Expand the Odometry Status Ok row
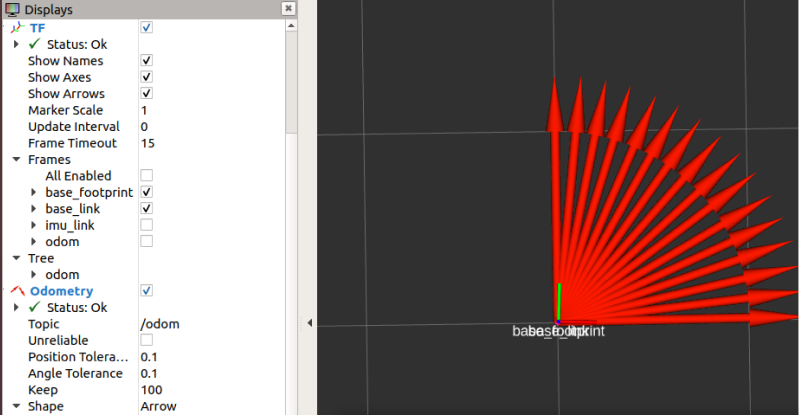The image size is (799, 415). [x=16, y=307]
